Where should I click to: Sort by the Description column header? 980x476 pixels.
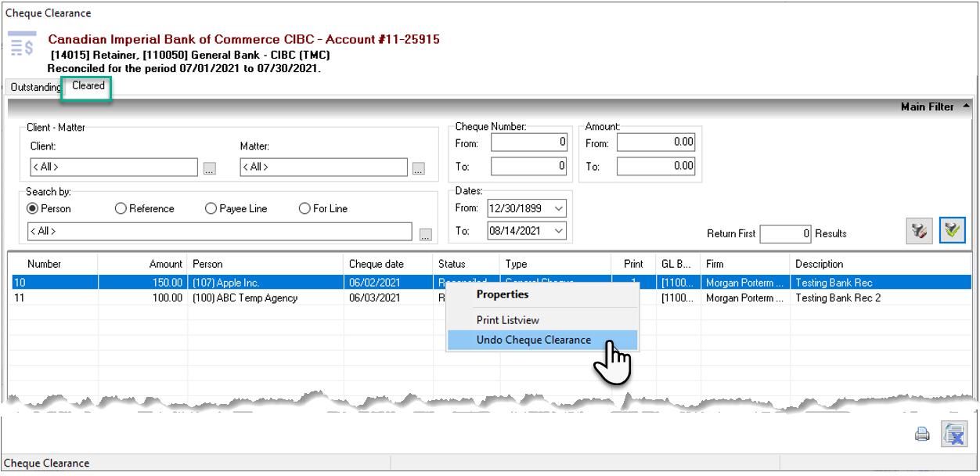(x=881, y=264)
